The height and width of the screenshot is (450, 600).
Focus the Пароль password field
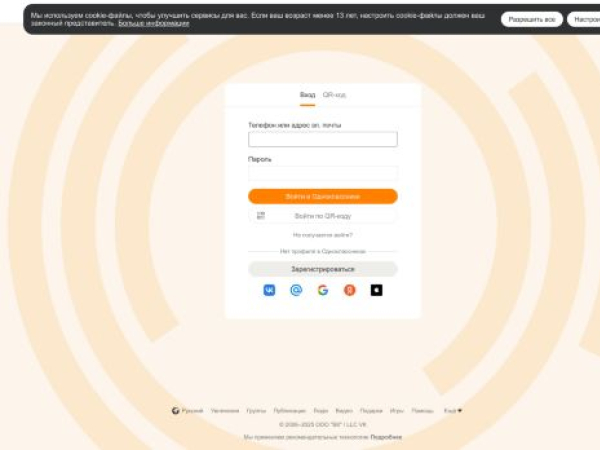click(x=323, y=173)
